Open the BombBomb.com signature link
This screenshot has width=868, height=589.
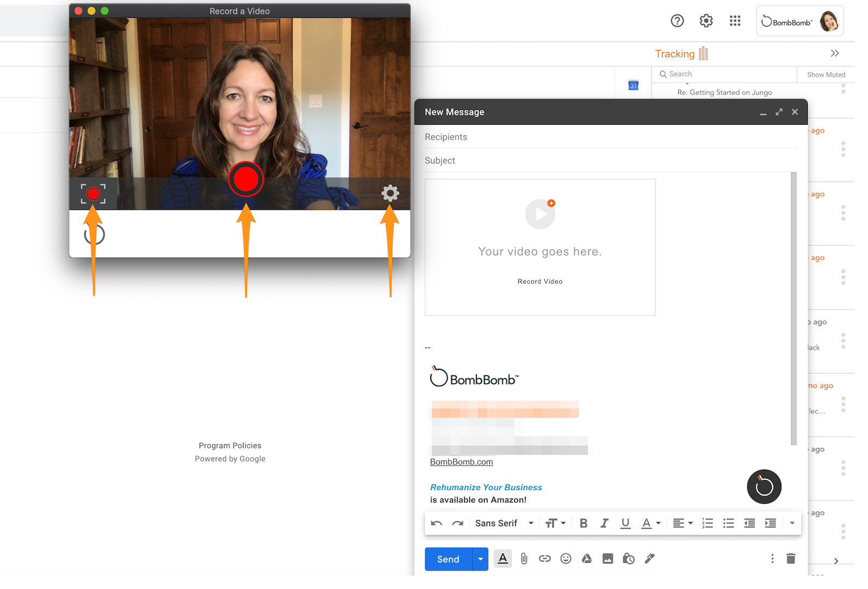[x=462, y=462]
